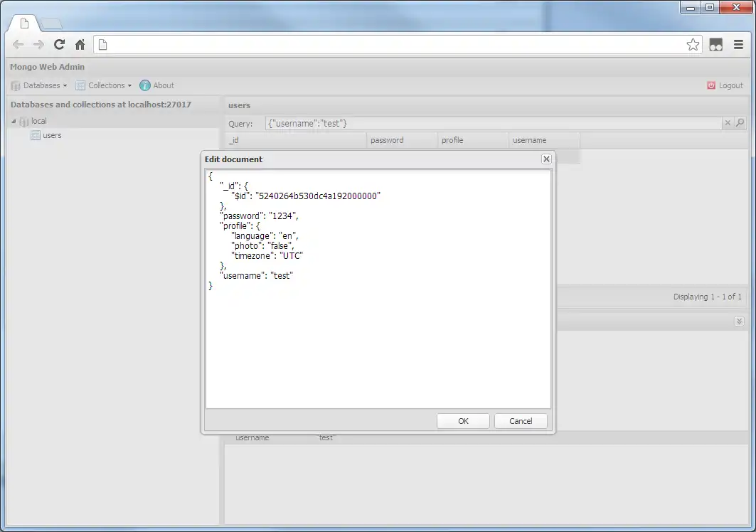Sort by the profile column header
Image resolution: width=756 pixels, height=532 pixels.
coord(473,140)
